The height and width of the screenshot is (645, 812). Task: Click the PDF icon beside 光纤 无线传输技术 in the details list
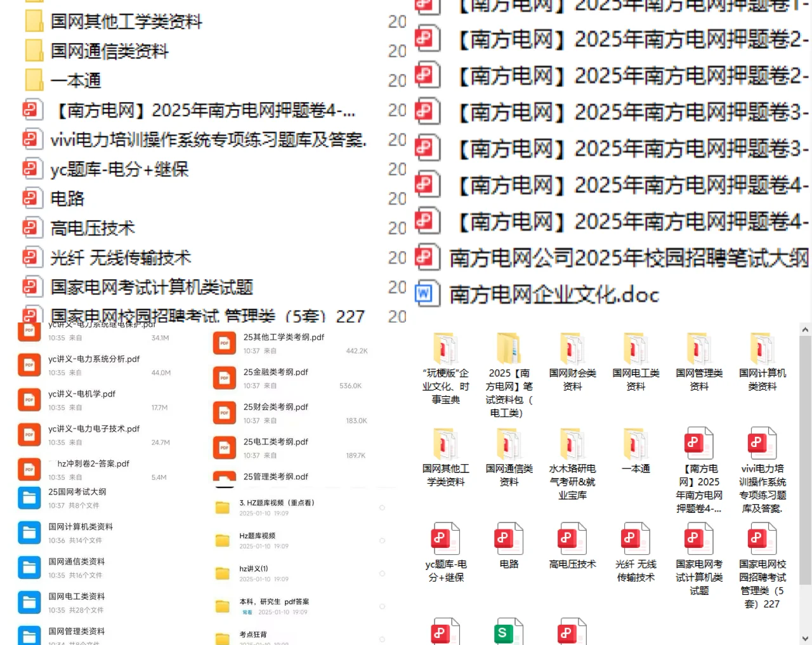coord(32,258)
